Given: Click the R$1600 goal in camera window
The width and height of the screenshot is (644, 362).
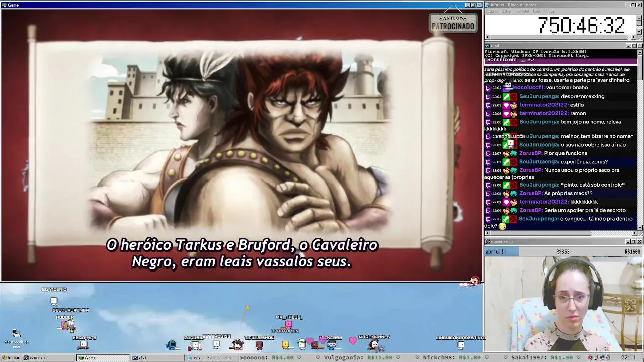Looking at the screenshot, I should click(x=632, y=252).
